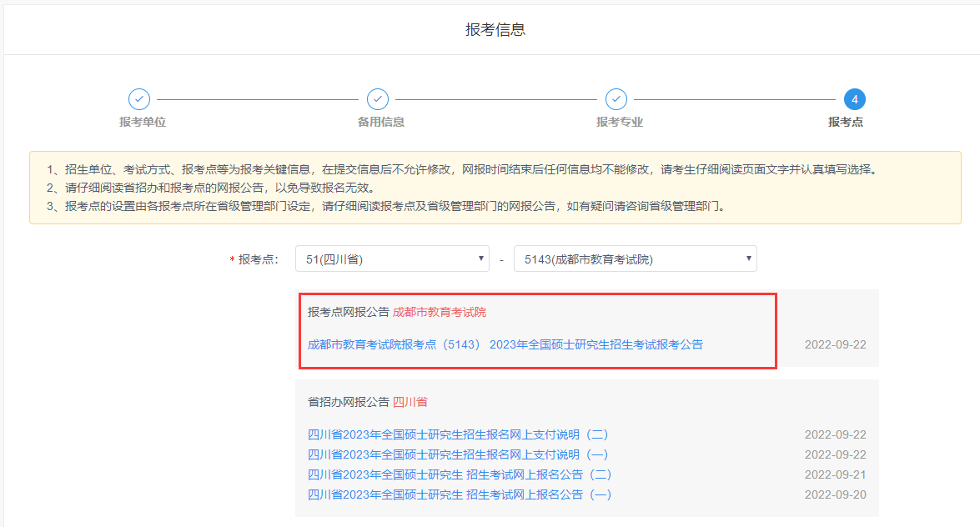
Task: Click the 备用信息 step checkmark circle
Action: click(x=378, y=99)
